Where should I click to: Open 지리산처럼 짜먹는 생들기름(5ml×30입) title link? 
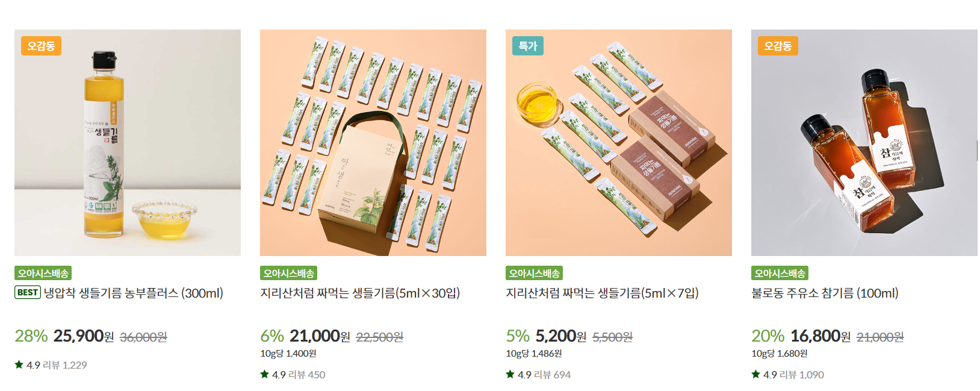click(360, 293)
